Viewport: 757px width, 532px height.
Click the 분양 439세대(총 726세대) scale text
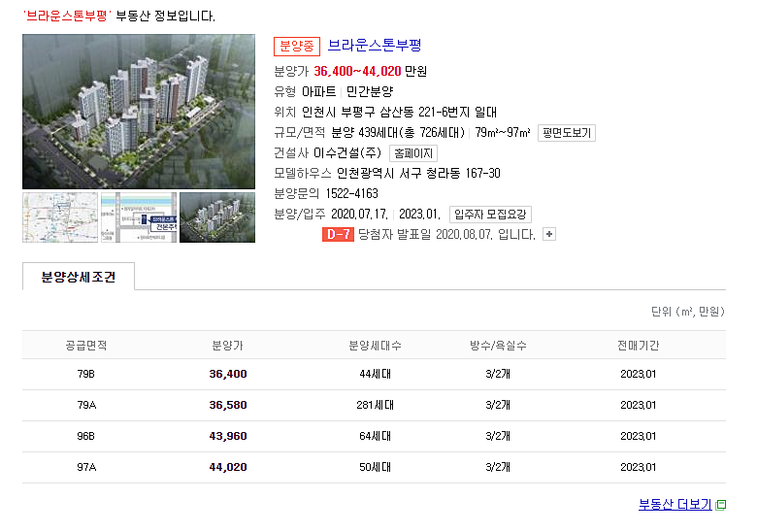click(x=398, y=133)
